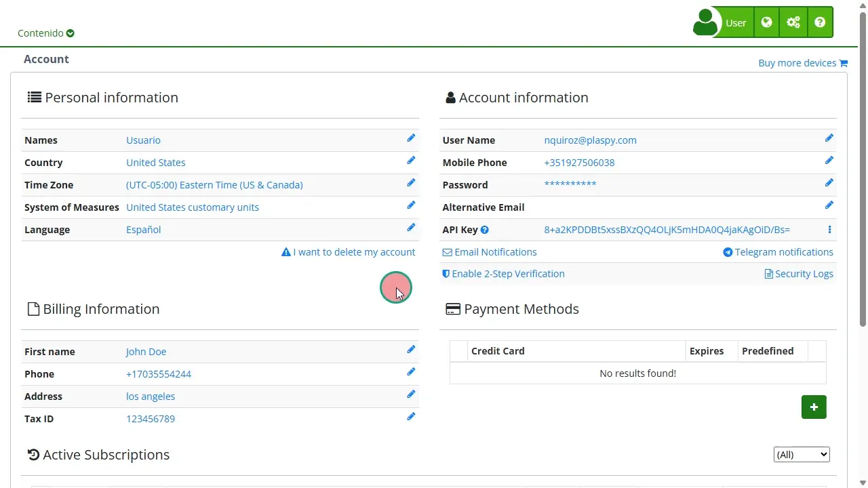This screenshot has width=868, height=488.
Task: Edit billing Tax ID pencil icon
Action: 411,417
